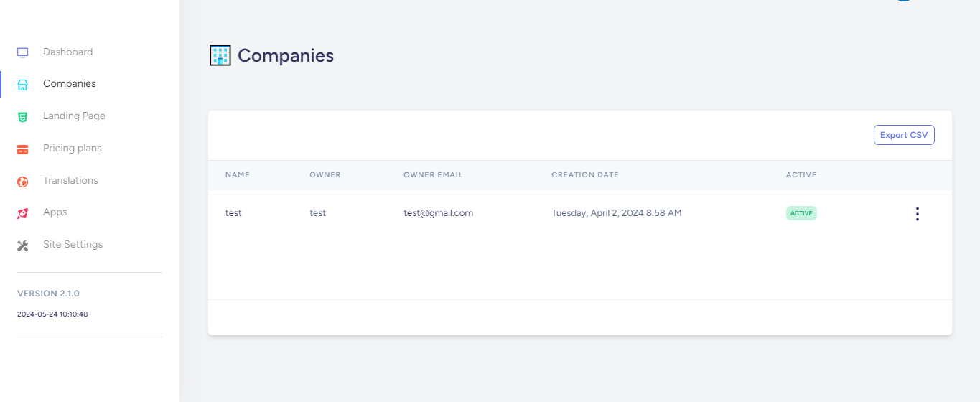The image size is (980, 402).
Task: Sort by CREATION DATE column header
Action: tap(584, 175)
